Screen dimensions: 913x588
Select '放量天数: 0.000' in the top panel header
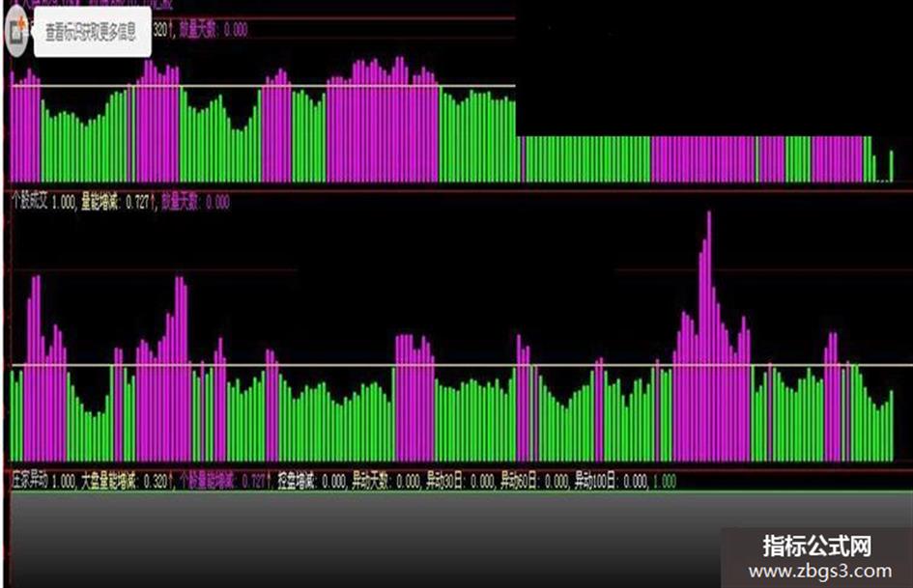(x=214, y=30)
